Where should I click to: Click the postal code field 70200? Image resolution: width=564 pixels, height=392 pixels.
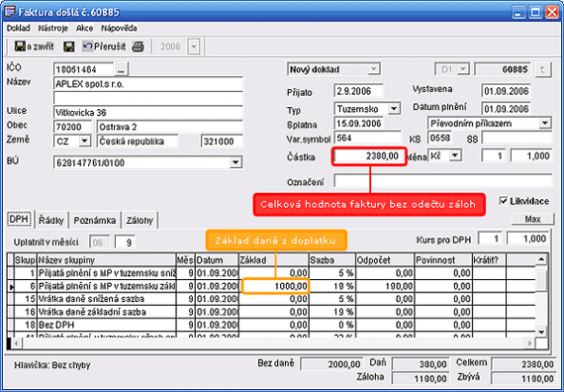pos(72,127)
